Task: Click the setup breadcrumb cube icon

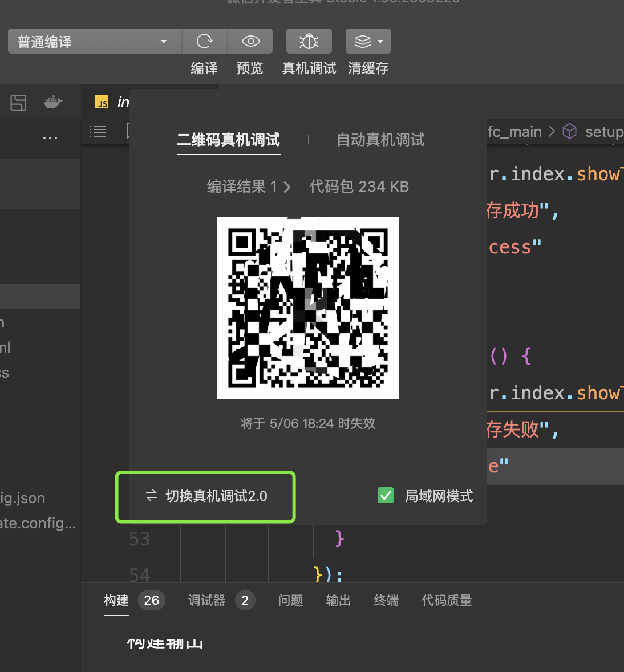Action: (570, 131)
